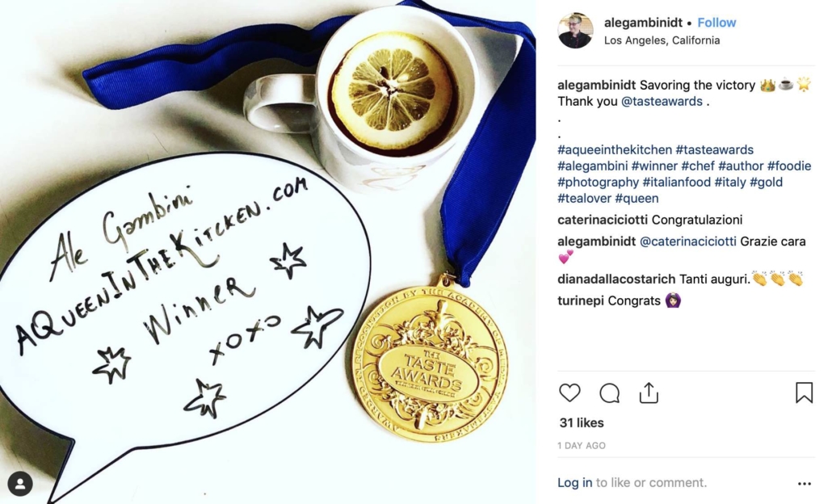Open Los Angeles, California location
This screenshot has height=504, width=832.
coord(662,40)
